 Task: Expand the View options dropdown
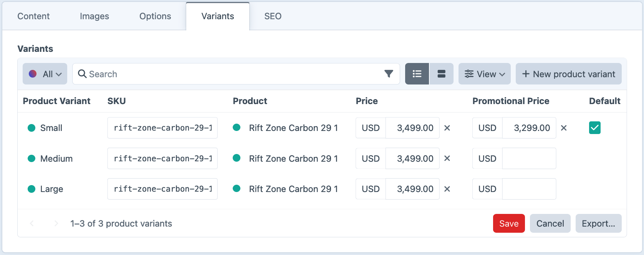(x=484, y=74)
